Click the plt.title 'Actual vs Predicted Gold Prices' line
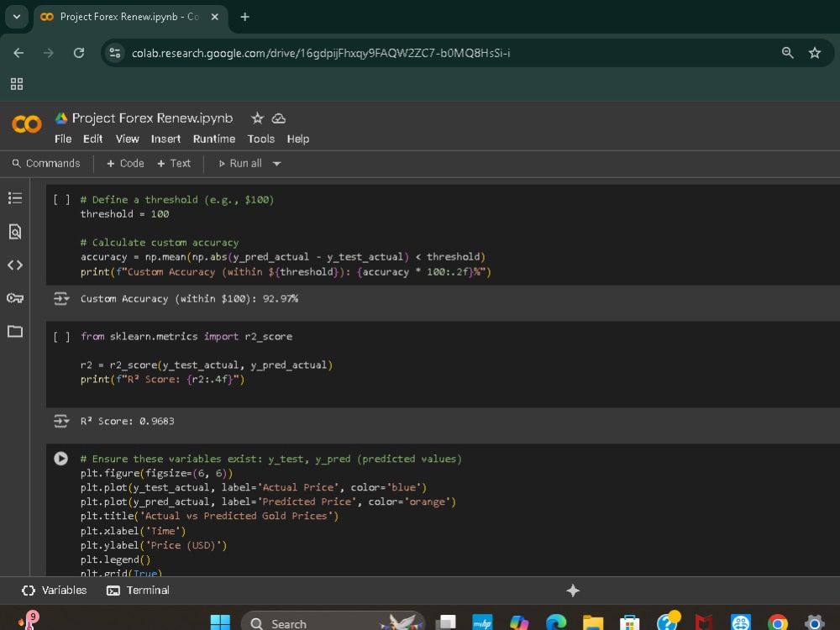 209,516
